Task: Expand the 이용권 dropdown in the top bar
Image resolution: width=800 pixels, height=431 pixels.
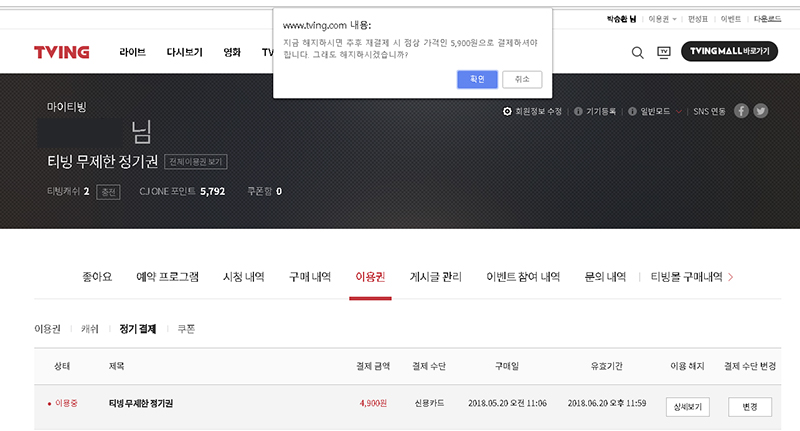Action: (662, 19)
